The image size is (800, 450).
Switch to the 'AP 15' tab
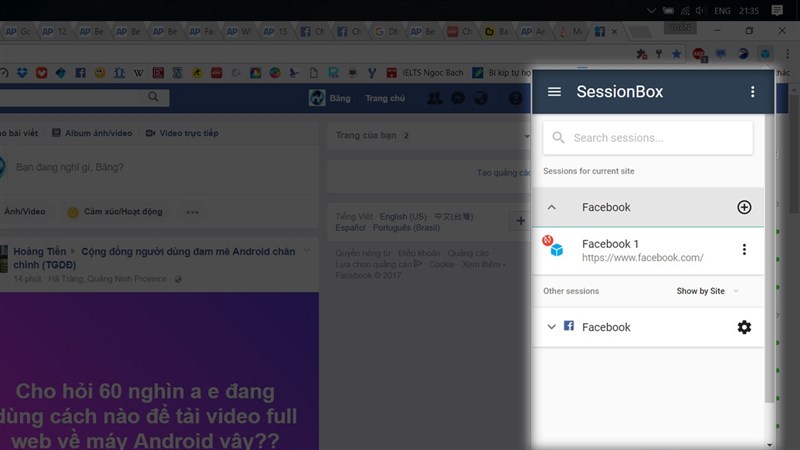tap(276, 32)
